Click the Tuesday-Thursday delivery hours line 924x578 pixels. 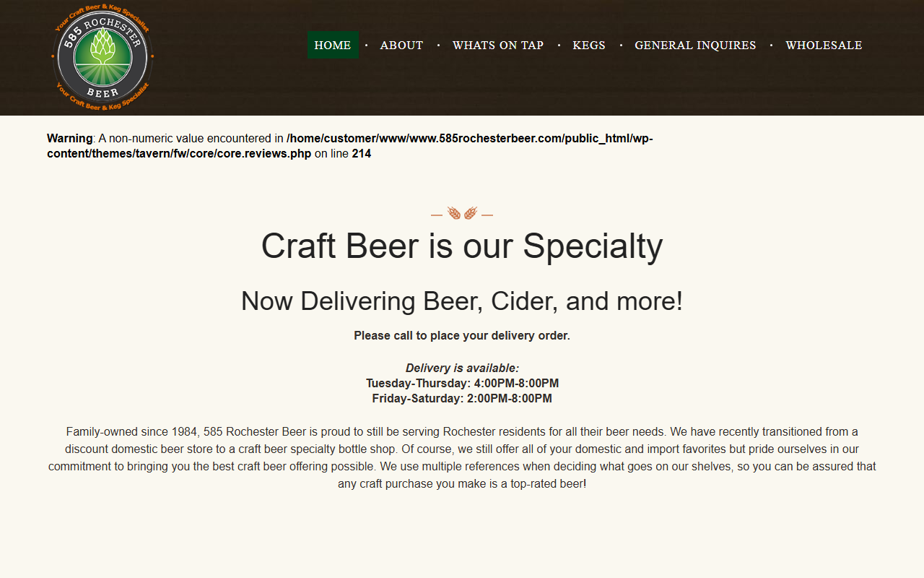click(x=462, y=384)
